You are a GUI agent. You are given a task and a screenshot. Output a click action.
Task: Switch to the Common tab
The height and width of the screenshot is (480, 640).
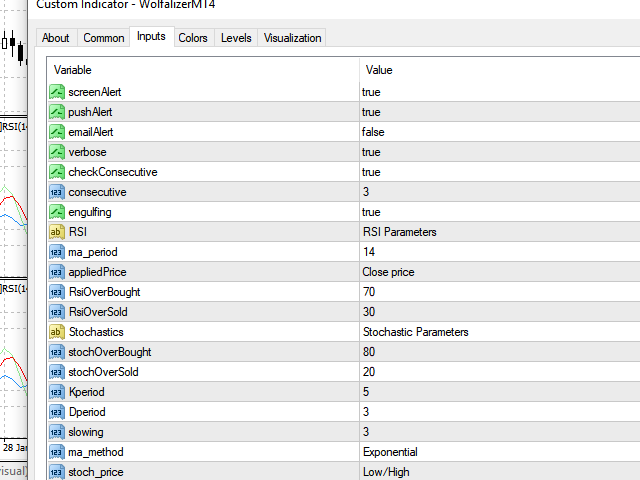(104, 38)
